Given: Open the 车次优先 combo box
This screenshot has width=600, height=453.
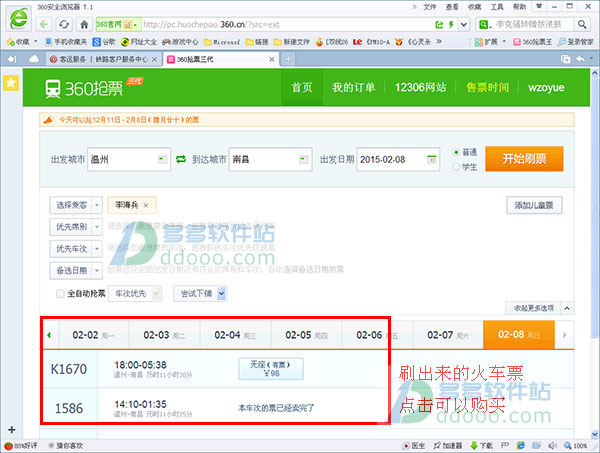Looking at the screenshot, I should pyautogui.click(x=135, y=293).
